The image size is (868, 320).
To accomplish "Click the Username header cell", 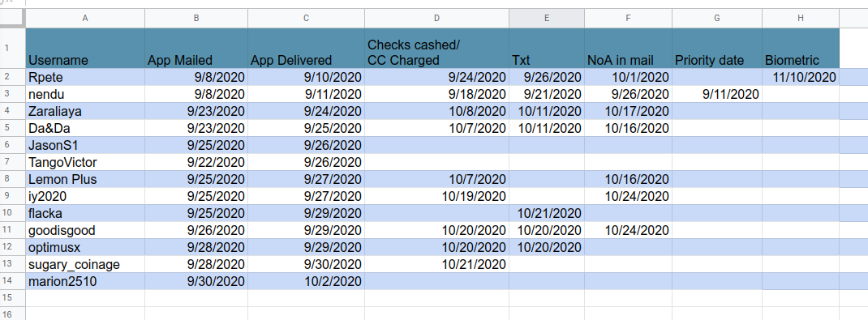I will pyautogui.click(x=85, y=48).
